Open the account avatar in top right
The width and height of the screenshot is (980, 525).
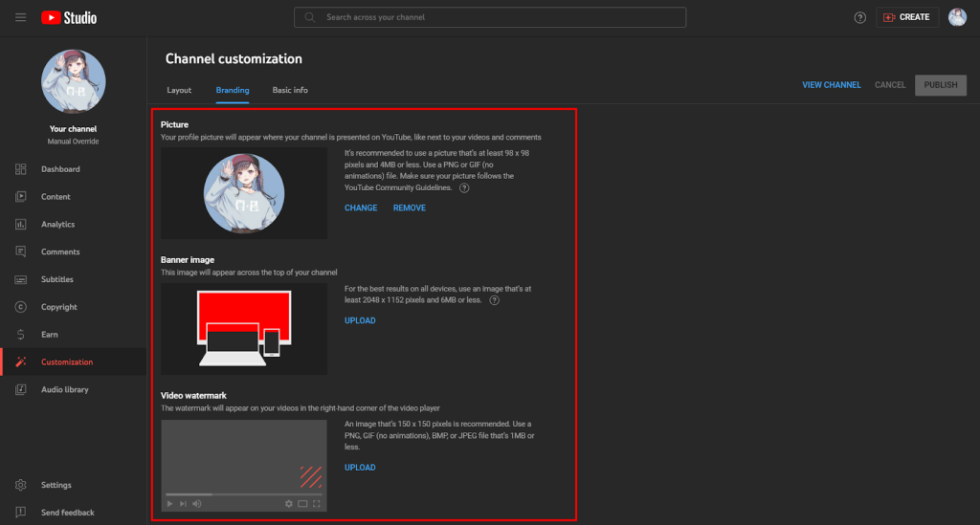coord(957,17)
